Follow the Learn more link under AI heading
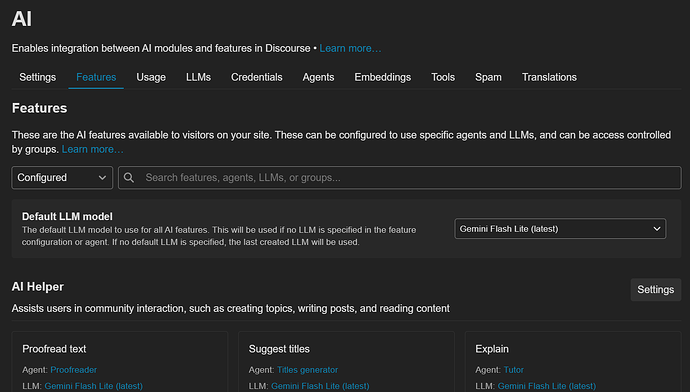The image size is (690, 392). click(x=350, y=48)
